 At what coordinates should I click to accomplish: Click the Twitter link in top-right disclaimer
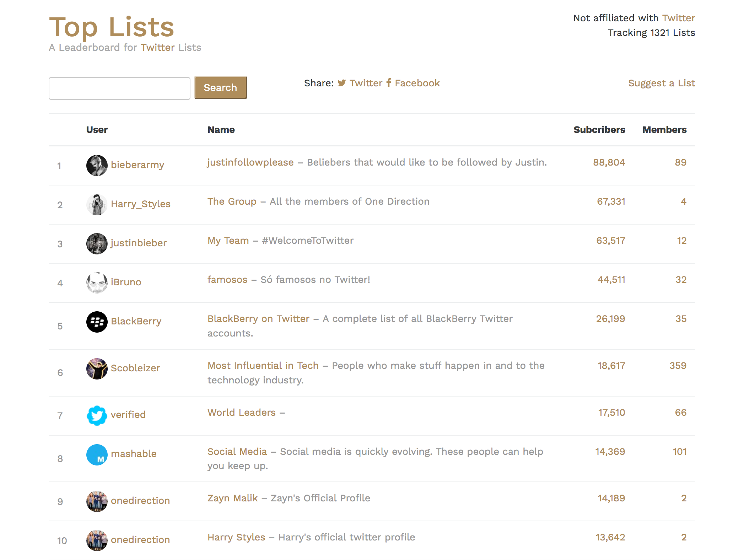(x=678, y=18)
